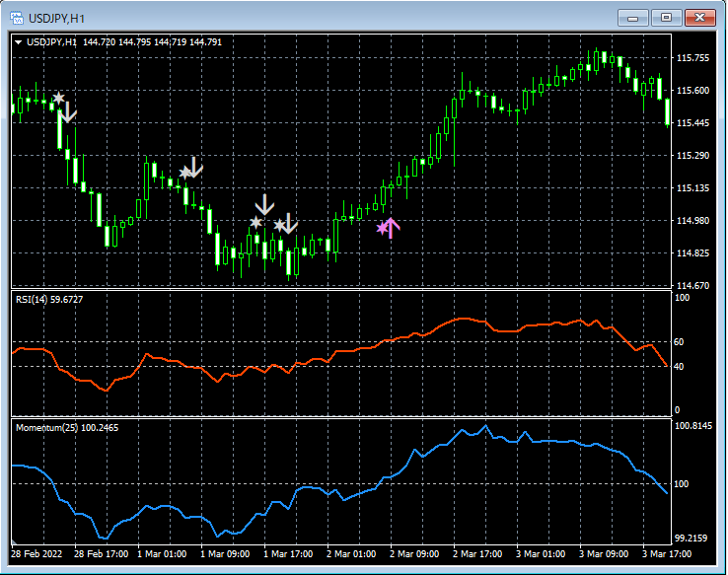Click the last white down arrow before the magenta signal
Image resolution: width=728 pixels, height=575 pixels.
click(x=288, y=223)
